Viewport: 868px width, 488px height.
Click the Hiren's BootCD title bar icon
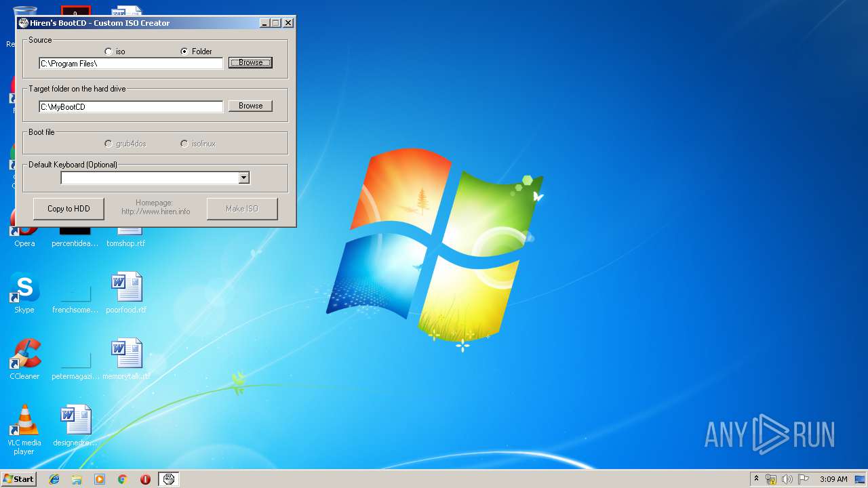click(23, 22)
